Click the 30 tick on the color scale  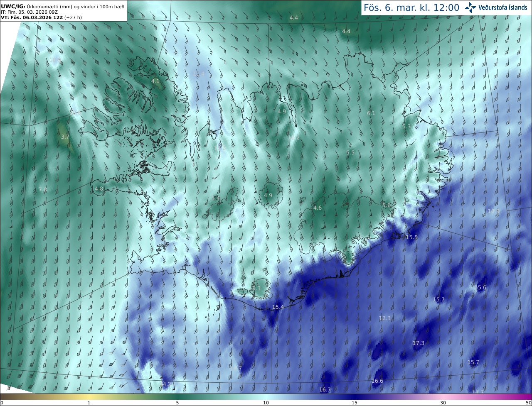pos(443,403)
